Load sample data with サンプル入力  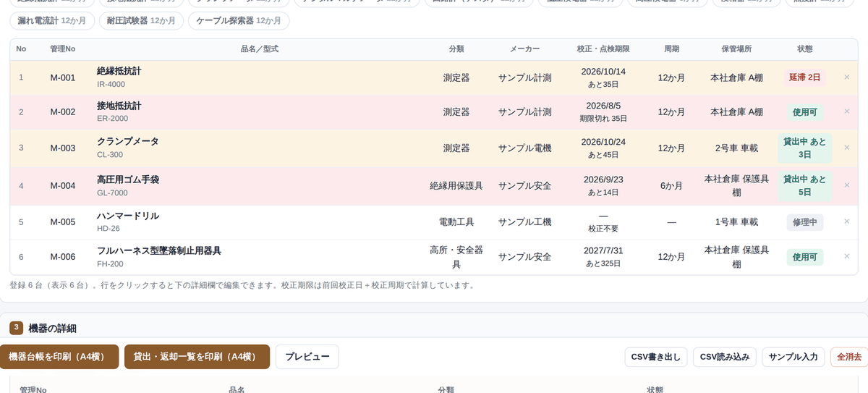[x=793, y=357]
